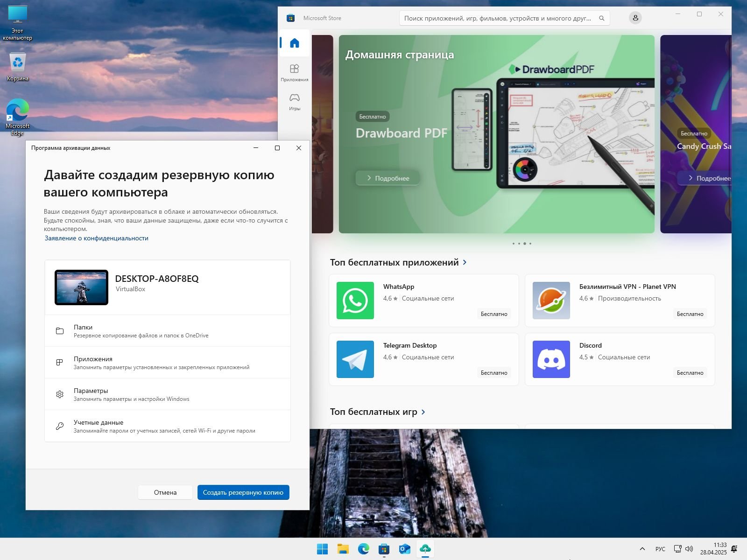Screen dimensions: 747x560
Task: Click Бесплатно on the Planet VPN card
Action: pos(690,314)
